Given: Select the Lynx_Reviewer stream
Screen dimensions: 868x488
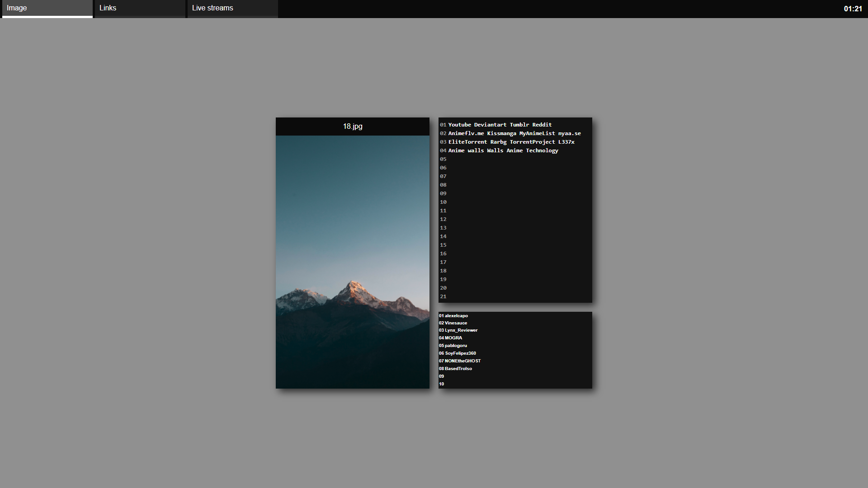Looking at the screenshot, I should click(x=461, y=330).
